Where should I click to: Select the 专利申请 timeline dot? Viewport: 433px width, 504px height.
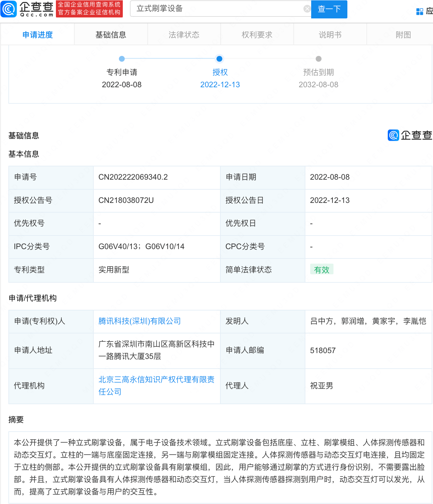pyautogui.click(x=122, y=59)
